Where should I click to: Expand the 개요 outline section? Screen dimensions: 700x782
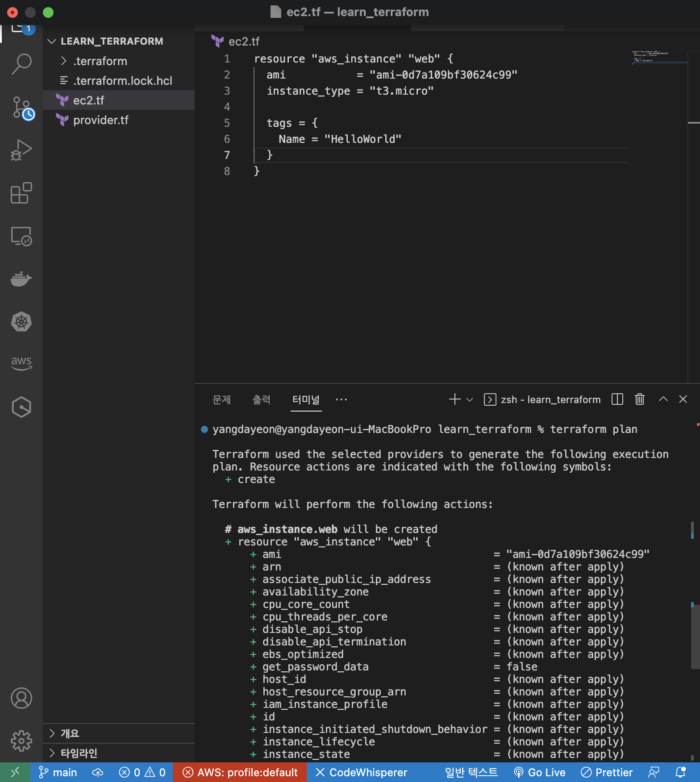tap(119, 733)
